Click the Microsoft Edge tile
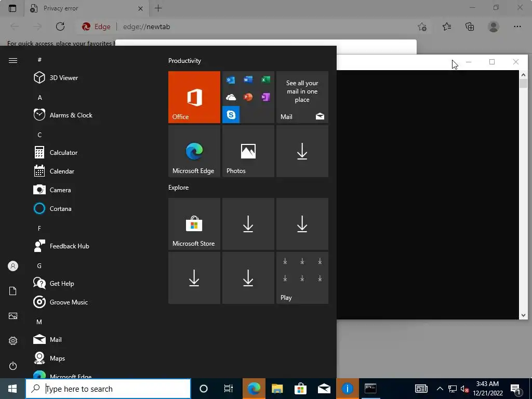Image resolution: width=532 pixels, height=399 pixels. [x=194, y=151]
